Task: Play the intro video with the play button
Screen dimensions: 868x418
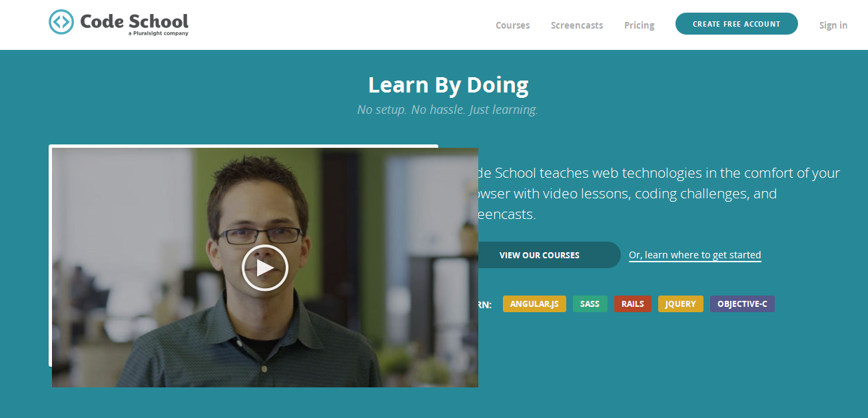Action: coord(264,268)
